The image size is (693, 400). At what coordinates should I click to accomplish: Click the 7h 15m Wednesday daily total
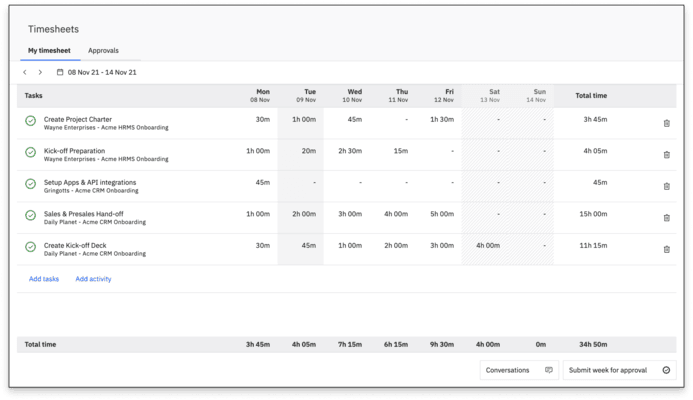point(350,344)
